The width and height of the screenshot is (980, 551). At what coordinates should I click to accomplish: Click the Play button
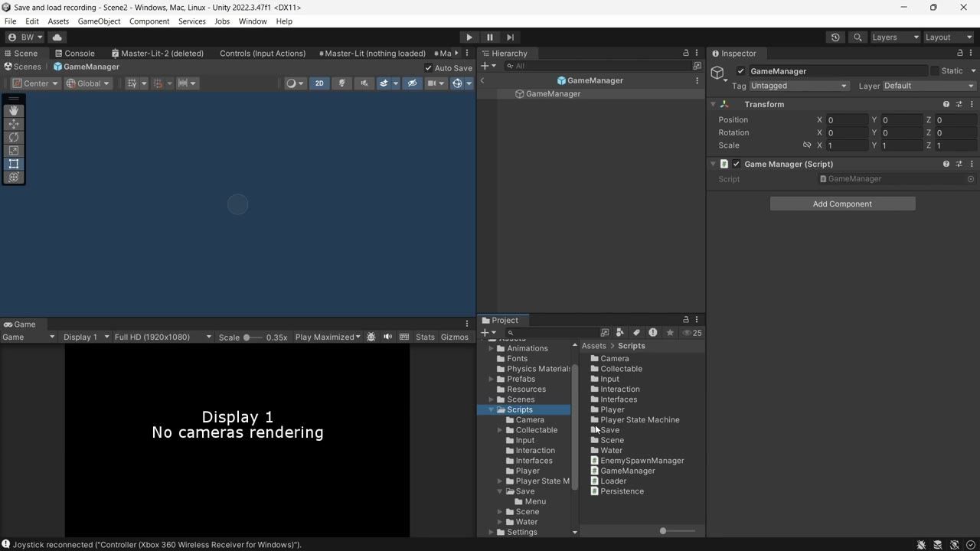[x=469, y=37]
